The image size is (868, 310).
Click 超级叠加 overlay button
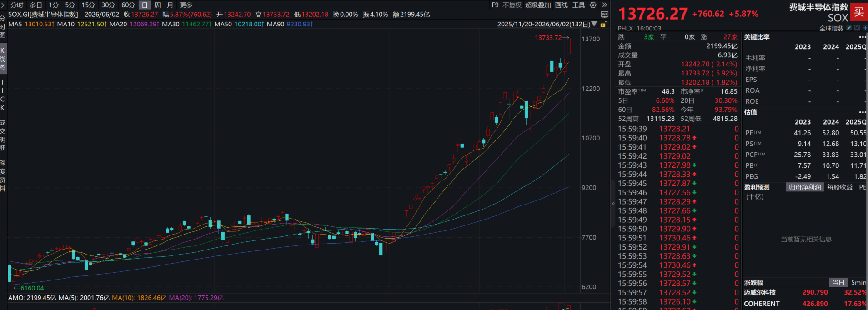click(538, 5)
